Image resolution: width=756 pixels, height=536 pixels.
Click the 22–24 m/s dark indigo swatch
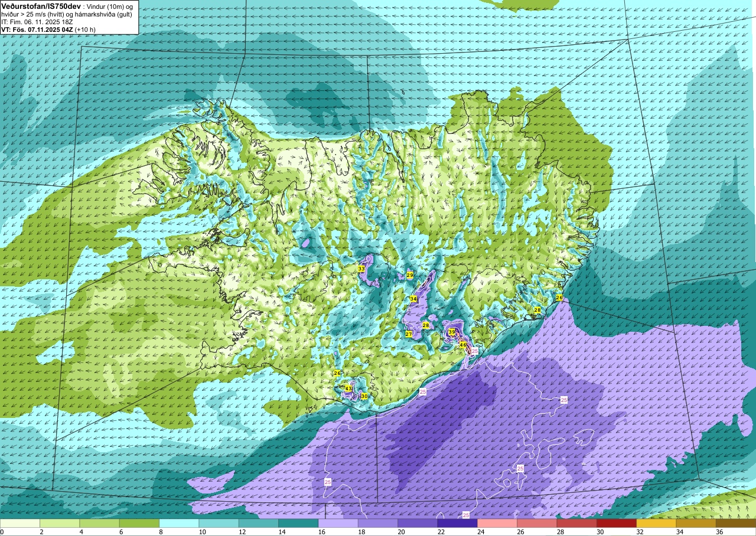457,523
